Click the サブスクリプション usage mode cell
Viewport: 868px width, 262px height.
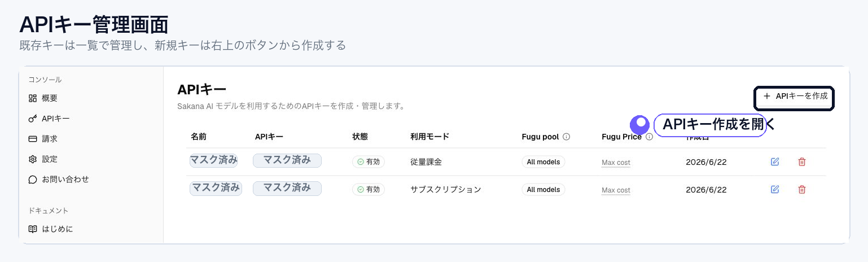446,190
